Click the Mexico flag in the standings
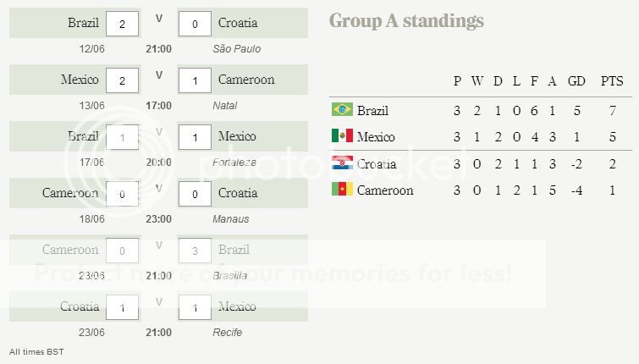This screenshot has width=639, height=364. (x=342, y=136)
